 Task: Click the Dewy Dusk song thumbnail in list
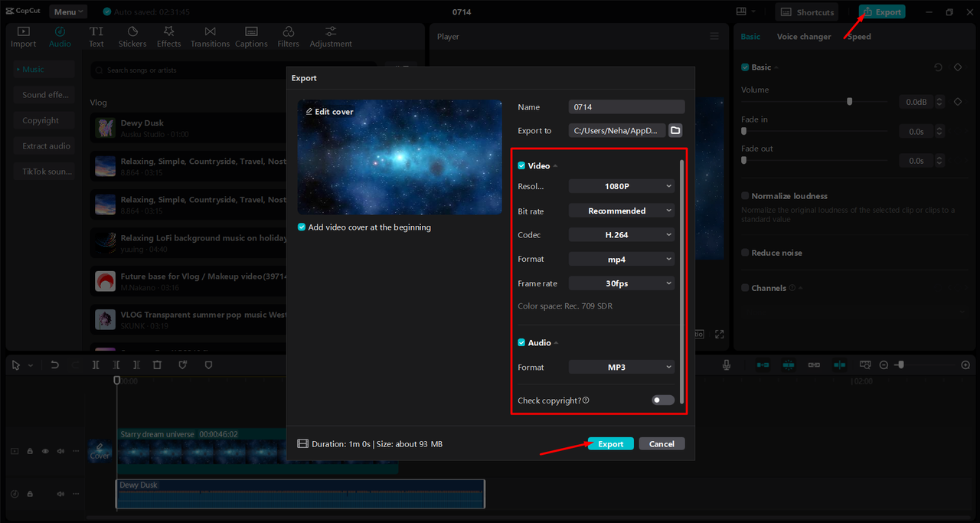(x=105, y=128)
